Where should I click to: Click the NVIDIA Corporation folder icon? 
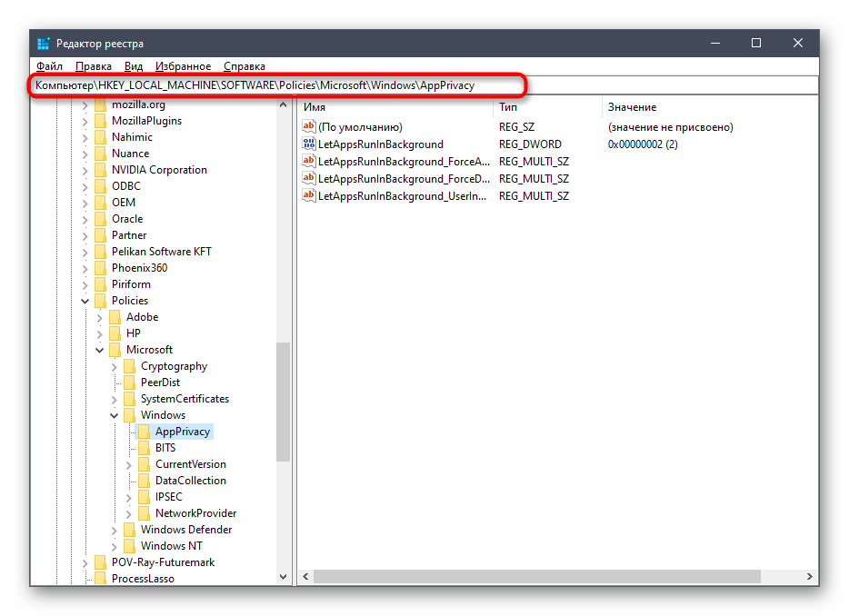[101, 170]
